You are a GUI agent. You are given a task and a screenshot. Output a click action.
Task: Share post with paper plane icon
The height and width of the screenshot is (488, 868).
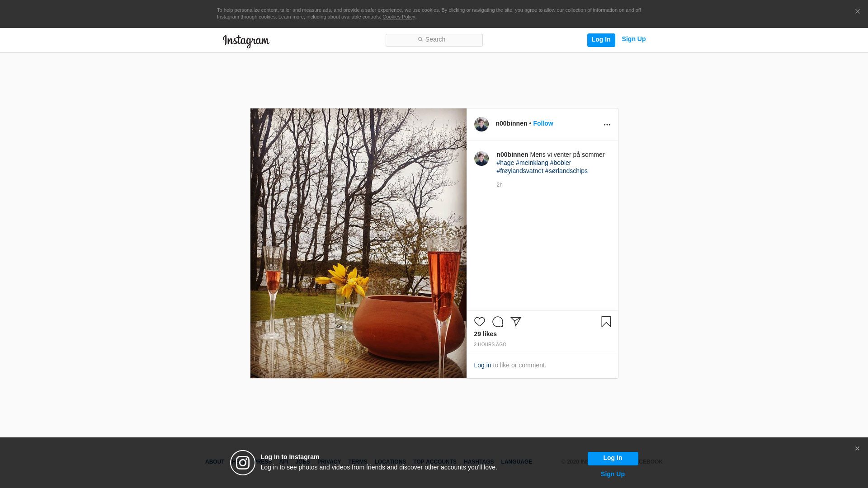click(516, 321)
